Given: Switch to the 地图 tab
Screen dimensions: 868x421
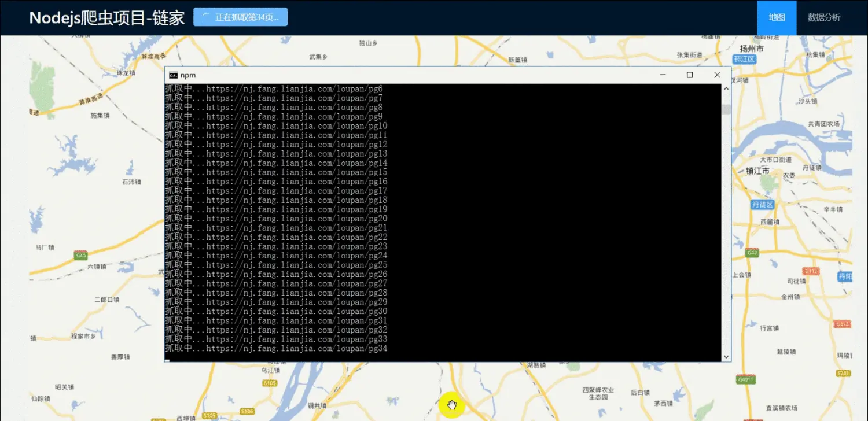Looking at the screenshot, I should click(x=777, y=17).
